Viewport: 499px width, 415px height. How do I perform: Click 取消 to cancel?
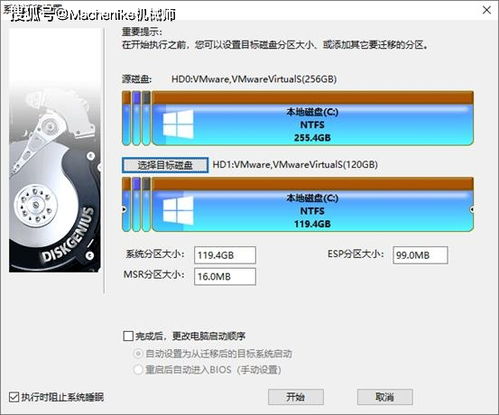tap(385, 397)
